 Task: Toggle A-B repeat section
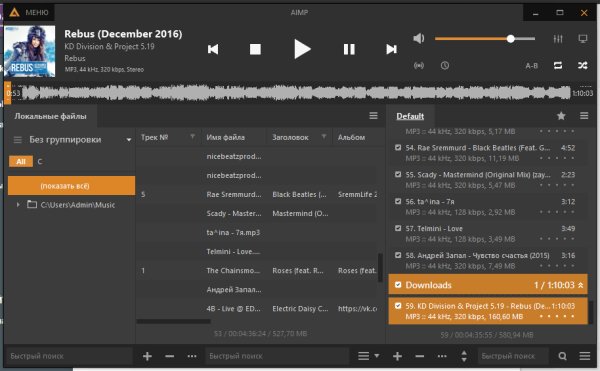click(532, 66)
